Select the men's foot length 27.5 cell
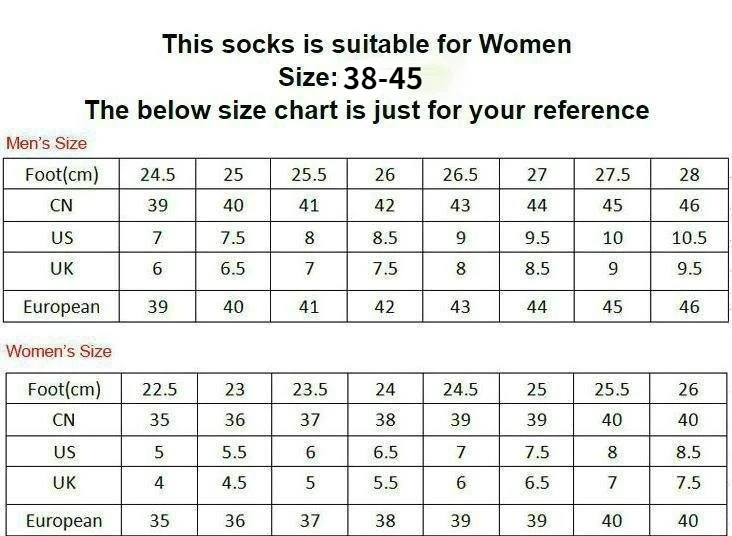Screen dimensions: 732x536 612,174
